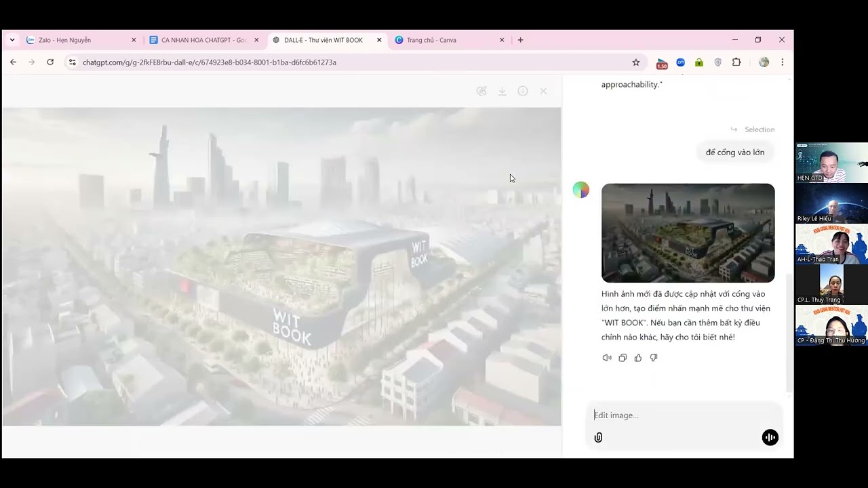
Task: Bookmark this page with the star icon
Action: click(636, 62)
